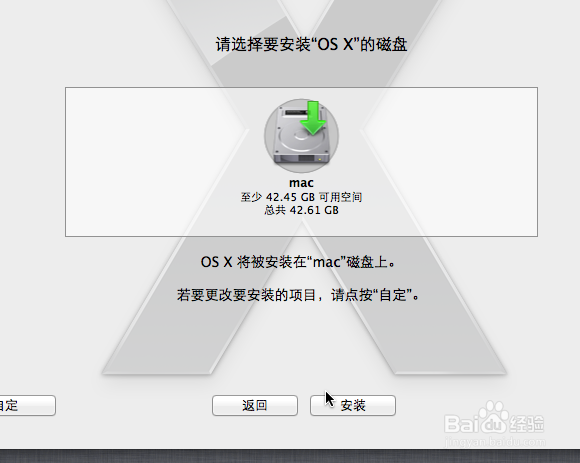Click the hint line mentioning 请点按"自定"
Viewport: 580px width, 463px height.
(298, 295)
